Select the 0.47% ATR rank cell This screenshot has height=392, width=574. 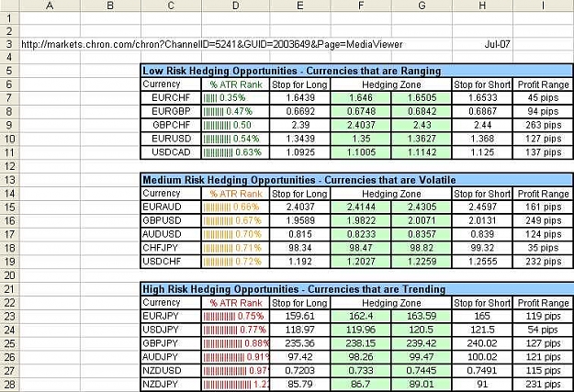(x=235, y=111)
